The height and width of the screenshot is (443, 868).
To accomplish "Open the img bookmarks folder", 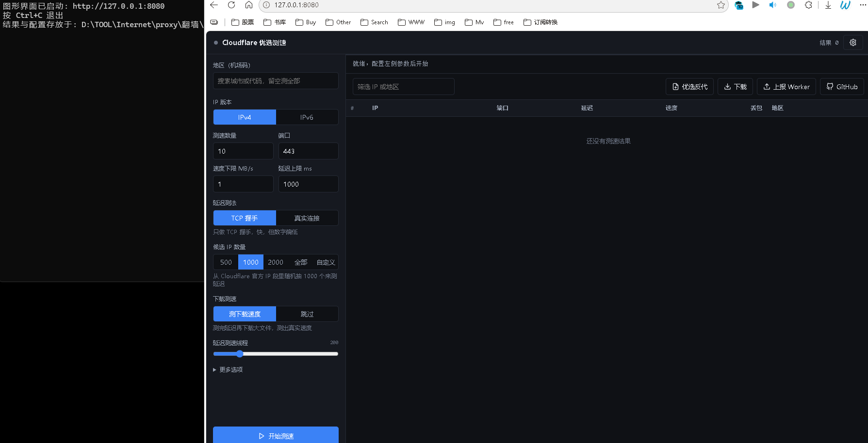I will (444, 22).
